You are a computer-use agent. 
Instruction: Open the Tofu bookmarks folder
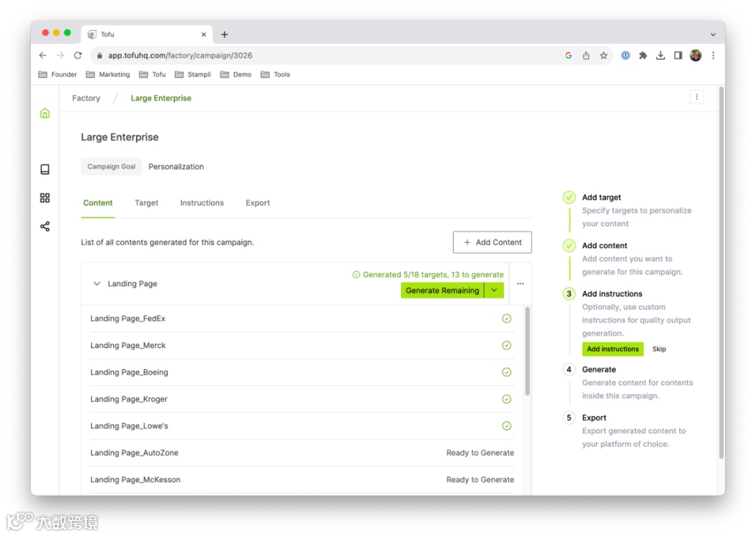pyautogui.click(x=152, y=74)
